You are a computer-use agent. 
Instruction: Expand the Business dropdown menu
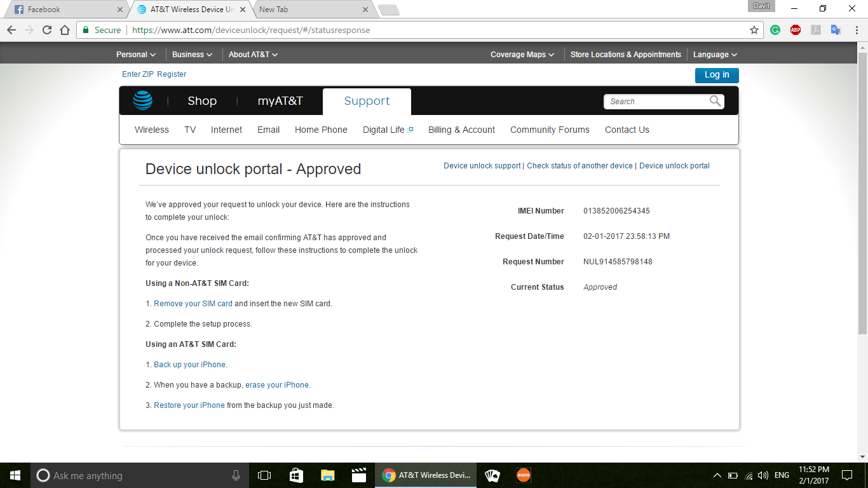coord(192,55)
